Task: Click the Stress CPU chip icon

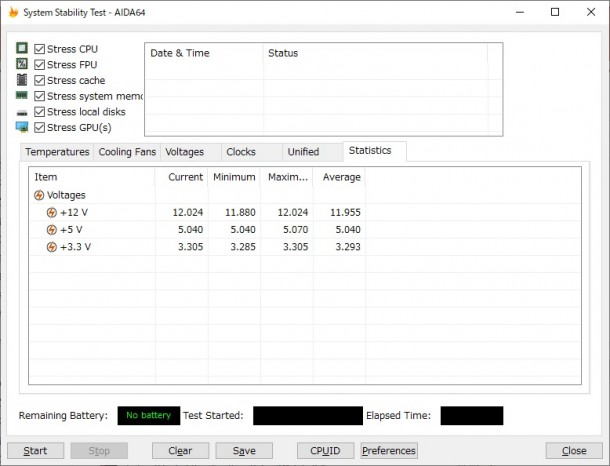Action: (22, 48)
